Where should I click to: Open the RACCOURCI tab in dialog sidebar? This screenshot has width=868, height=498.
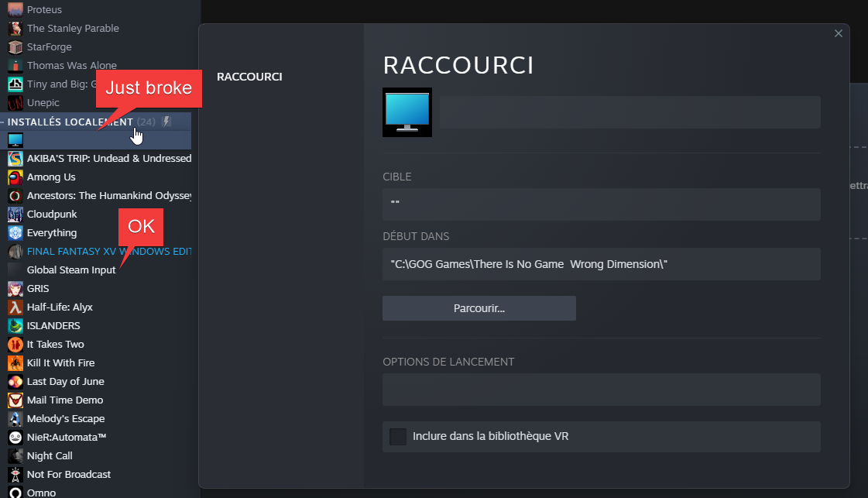coord(249,77)
